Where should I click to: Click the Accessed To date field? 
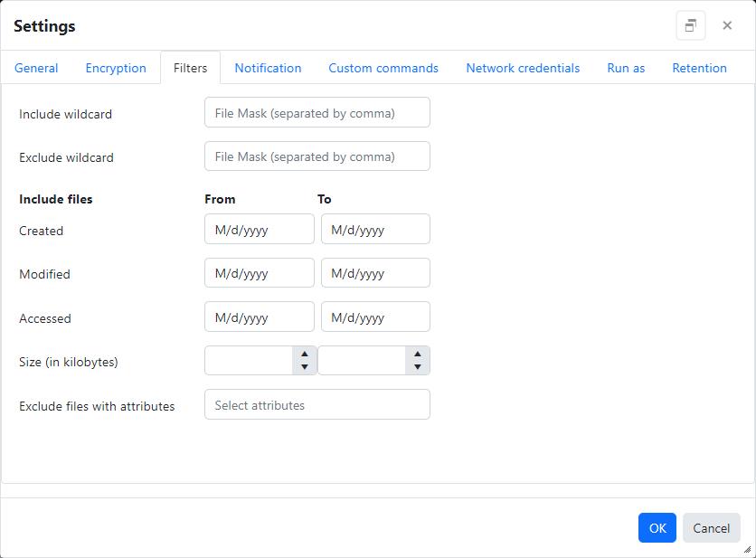[x=375, y=317]
